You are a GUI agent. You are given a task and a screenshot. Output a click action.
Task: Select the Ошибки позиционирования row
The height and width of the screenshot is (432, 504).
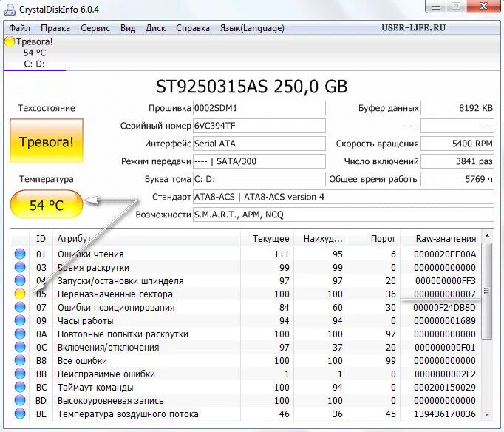[x=246, y=307]
